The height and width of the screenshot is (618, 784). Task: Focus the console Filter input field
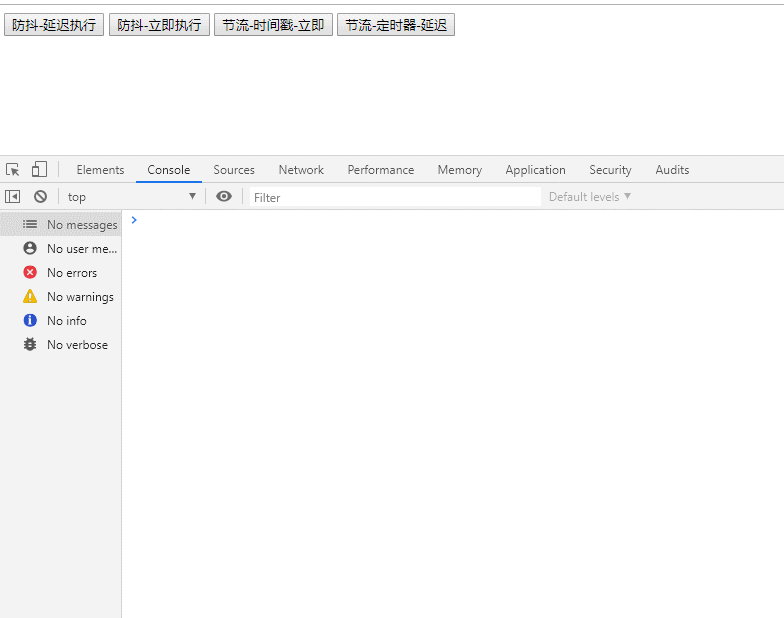(395, 197)
